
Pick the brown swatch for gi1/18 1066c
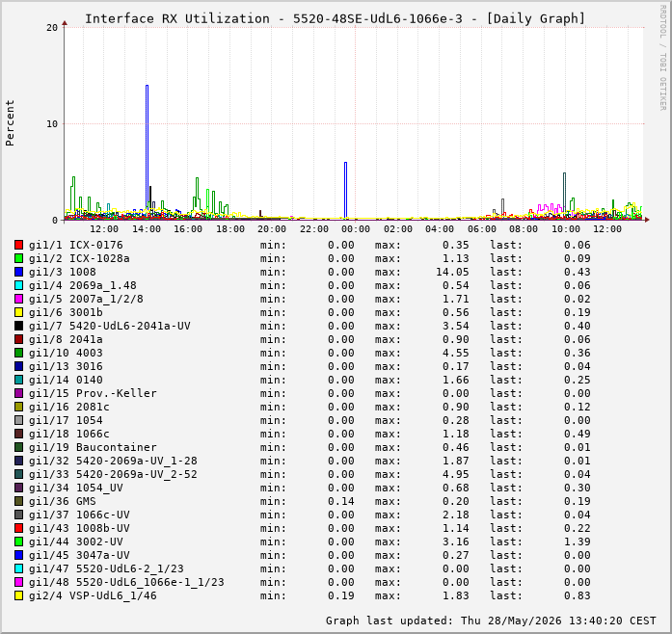click(x=18, y=434)
